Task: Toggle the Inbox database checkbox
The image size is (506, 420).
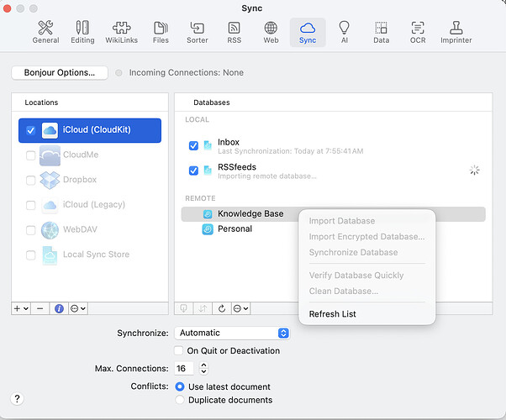Action: click(x=194, y=145)
